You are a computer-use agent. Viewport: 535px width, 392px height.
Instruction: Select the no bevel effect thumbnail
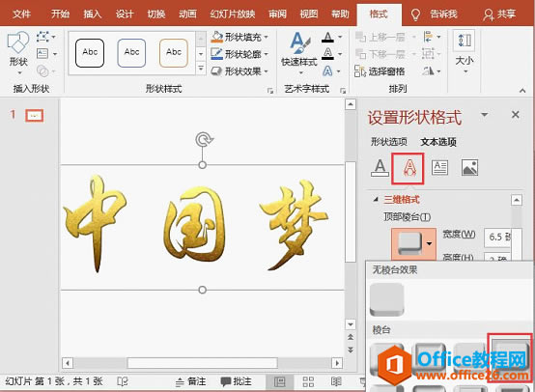(x=387, y=299)
